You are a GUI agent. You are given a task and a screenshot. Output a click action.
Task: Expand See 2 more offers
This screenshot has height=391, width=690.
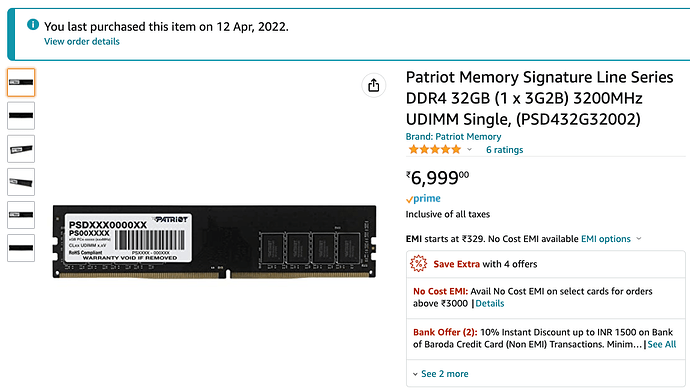pyautogui.click(x=440, y=374)
